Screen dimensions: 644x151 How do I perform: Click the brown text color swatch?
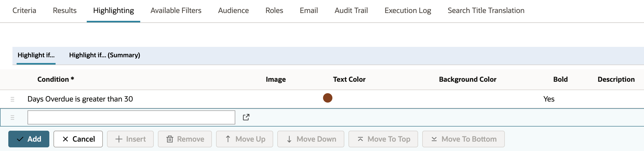click(x=327, y=98)
